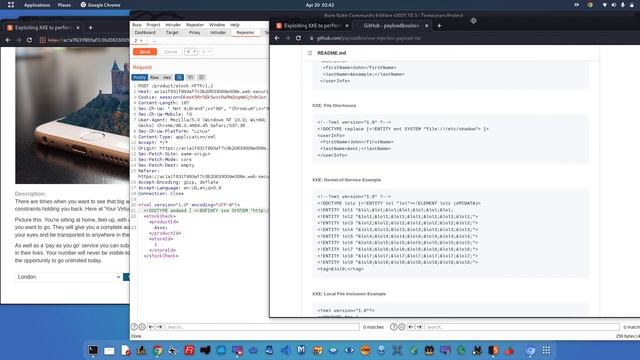Screen dimensions: 640x360
Task: Click the back arrow in the GitHub Chrome window
Action: point(277,38)
